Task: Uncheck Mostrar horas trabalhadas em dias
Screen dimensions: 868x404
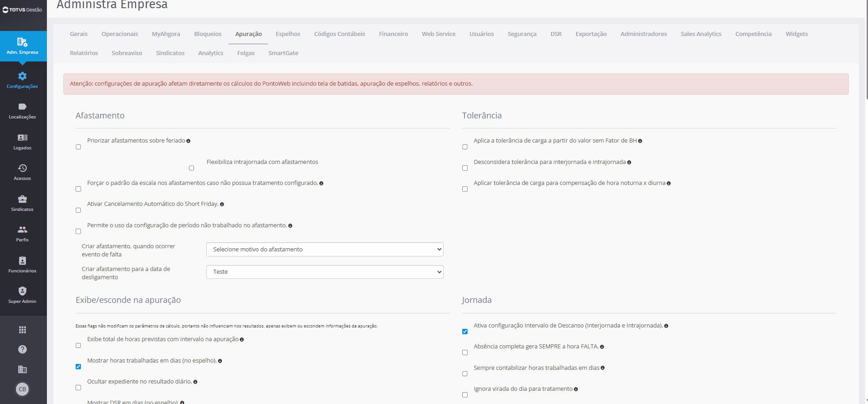Action: (x=78, y=367)
